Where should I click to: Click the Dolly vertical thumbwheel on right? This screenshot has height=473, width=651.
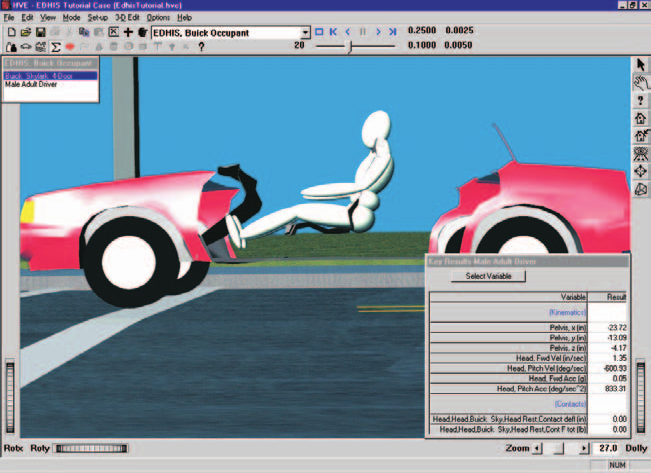641,398
